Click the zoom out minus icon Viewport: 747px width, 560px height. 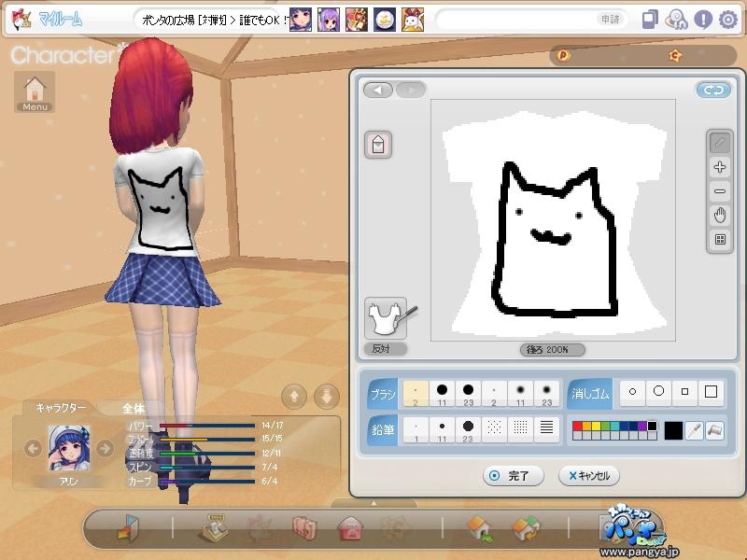coord(719,191)
